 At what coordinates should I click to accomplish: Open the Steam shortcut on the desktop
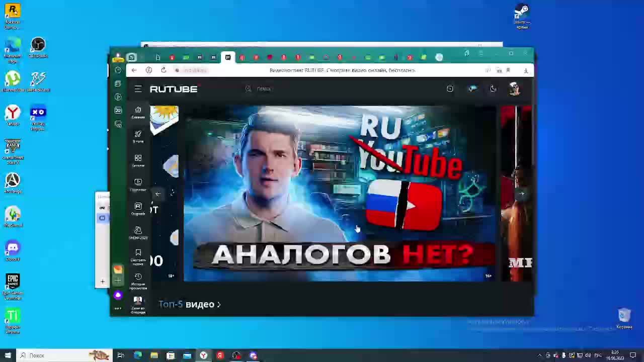[x=522, y=17]
